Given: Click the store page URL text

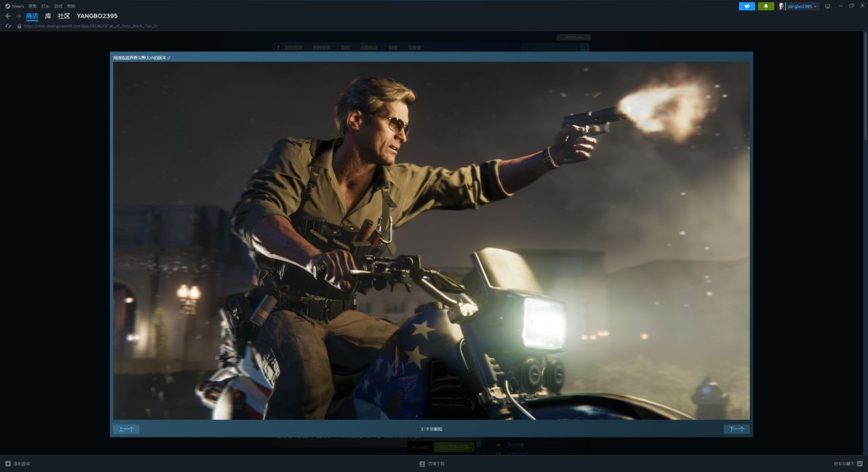Looking at the screenshot, I should 91,26.
